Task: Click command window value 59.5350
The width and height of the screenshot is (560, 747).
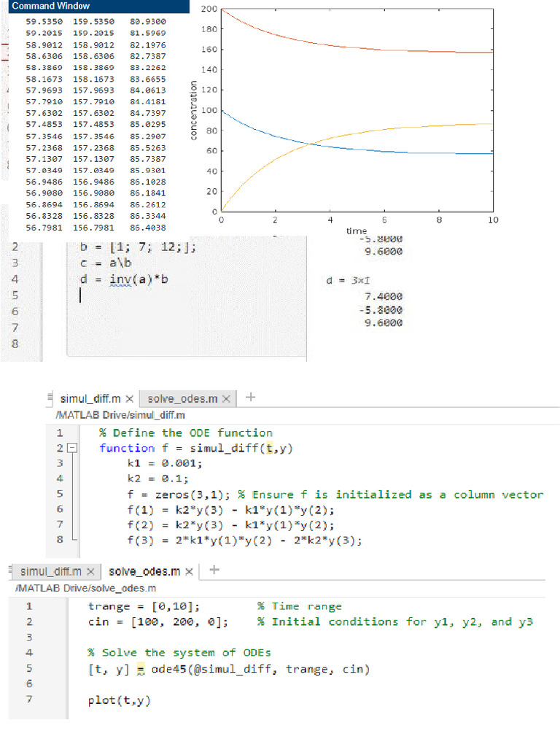Action: [x=44, y=21]
